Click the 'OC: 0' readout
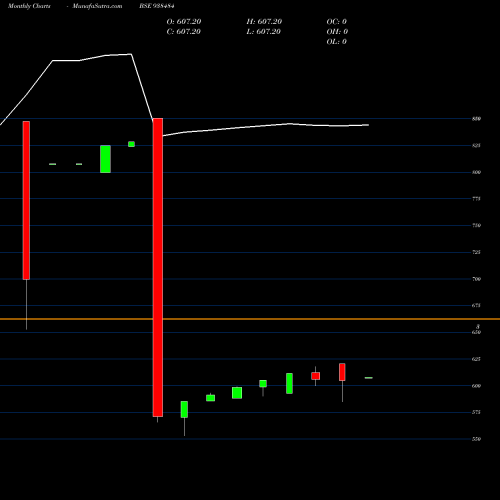This screenshot has width=500, height=500. 337,22
